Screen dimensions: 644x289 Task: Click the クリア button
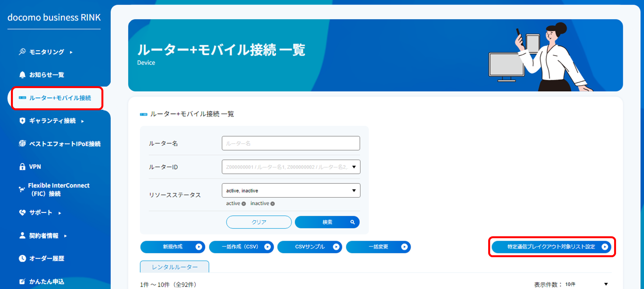coord(259,222)
